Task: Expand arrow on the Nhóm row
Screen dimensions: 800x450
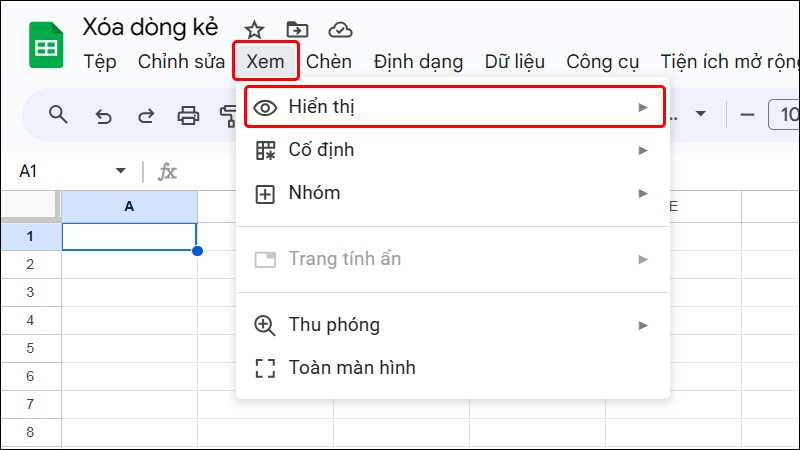Action: point(643,193)
